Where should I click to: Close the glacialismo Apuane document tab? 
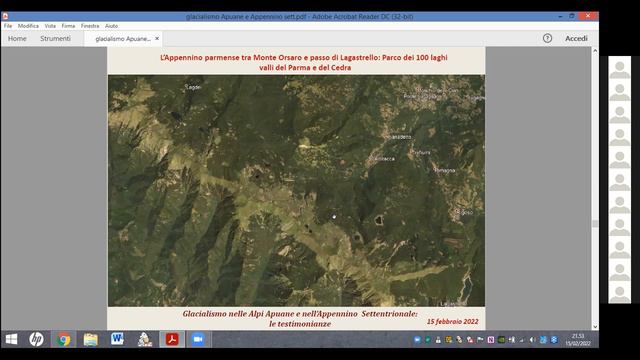click(157, 38)
